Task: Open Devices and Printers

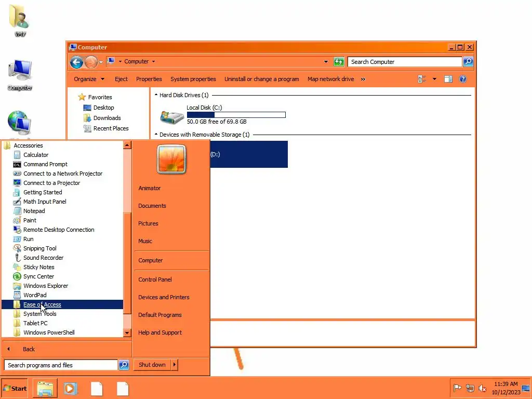Action: pos(164,297)
